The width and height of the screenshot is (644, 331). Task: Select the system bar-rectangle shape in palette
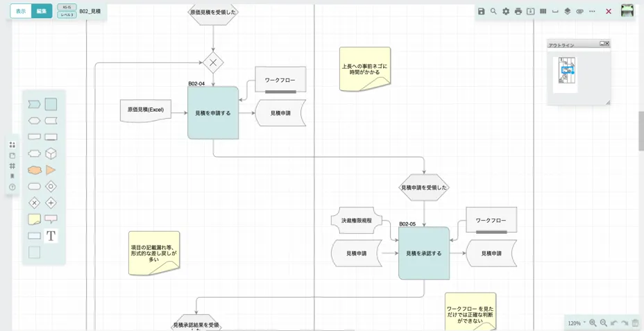(x=51, y=137)
